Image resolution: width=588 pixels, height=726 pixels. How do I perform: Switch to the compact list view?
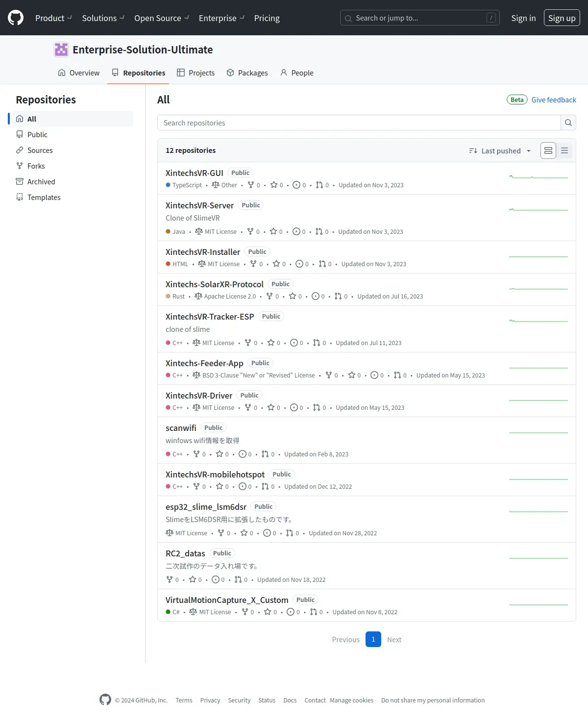(564, 150)
